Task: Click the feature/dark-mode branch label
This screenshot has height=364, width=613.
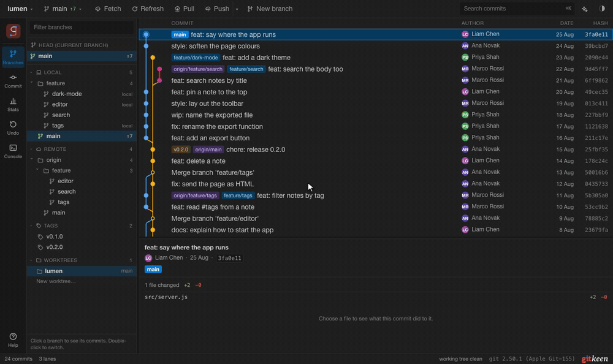Action: (196, 58)
